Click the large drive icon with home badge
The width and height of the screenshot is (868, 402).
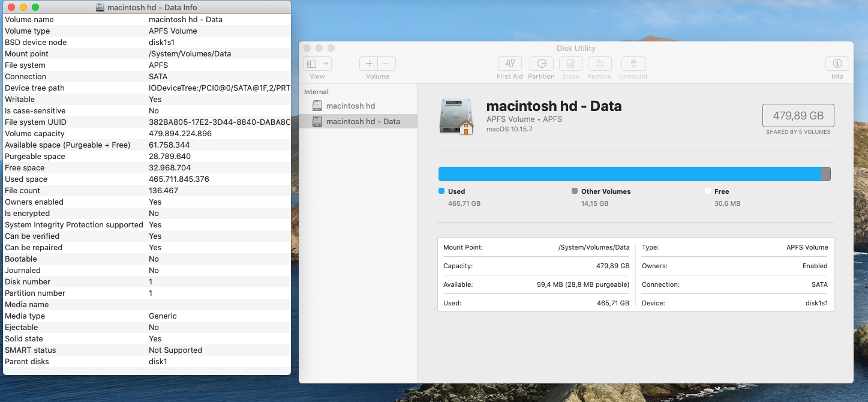[456, 116]
